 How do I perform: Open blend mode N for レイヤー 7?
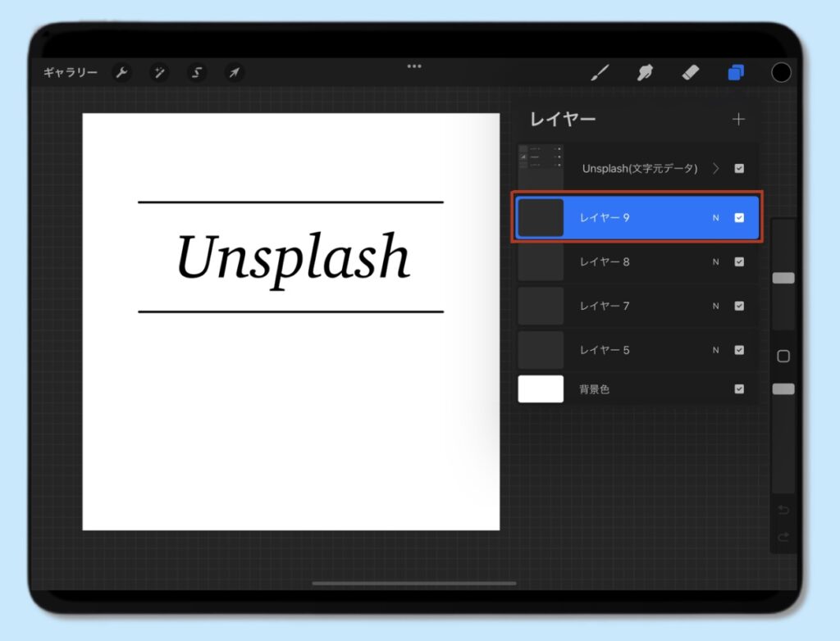click(715, 307)
